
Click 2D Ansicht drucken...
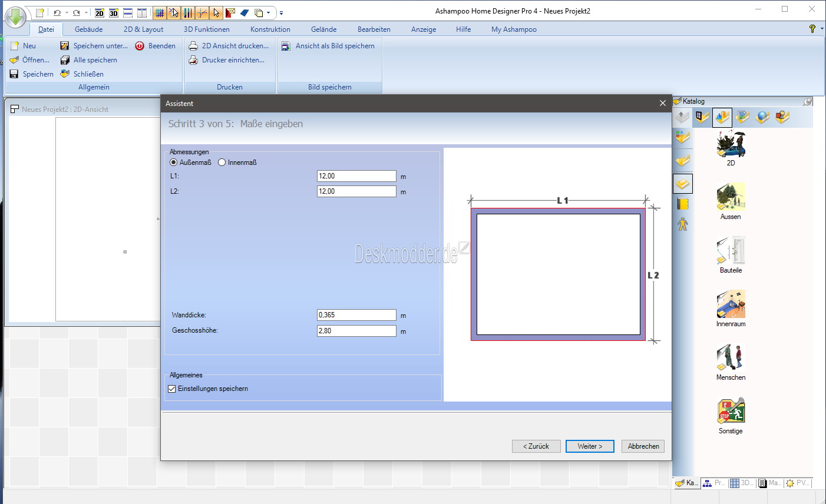229,46
